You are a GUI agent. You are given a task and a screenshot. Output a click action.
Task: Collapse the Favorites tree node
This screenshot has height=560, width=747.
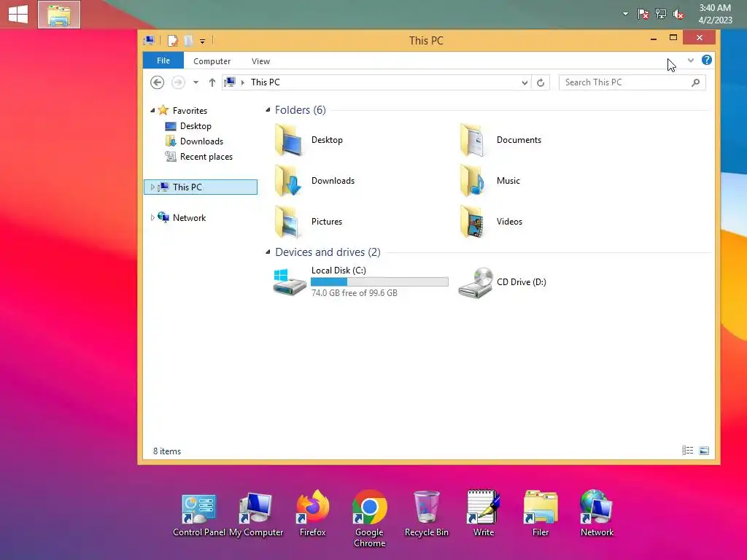click(152, 111)
